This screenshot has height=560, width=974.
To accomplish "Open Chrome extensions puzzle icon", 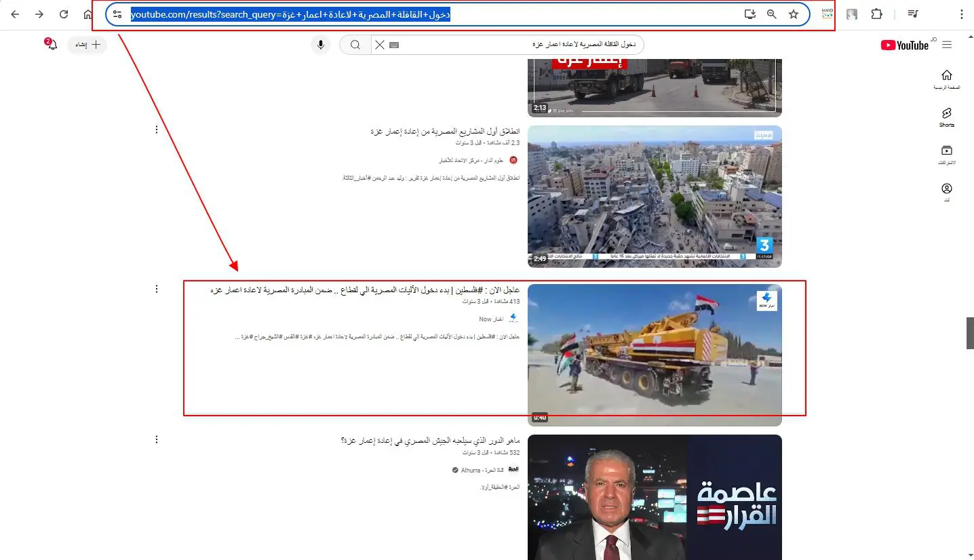I will [x=876, y=14].
